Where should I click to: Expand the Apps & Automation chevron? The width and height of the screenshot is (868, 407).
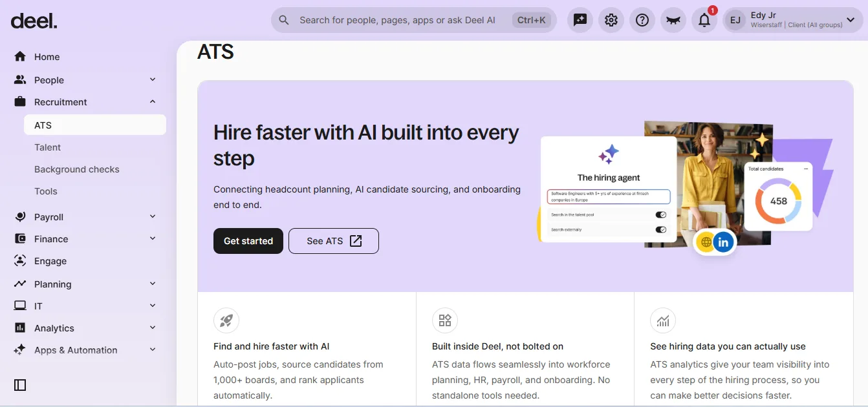(153, 350)
